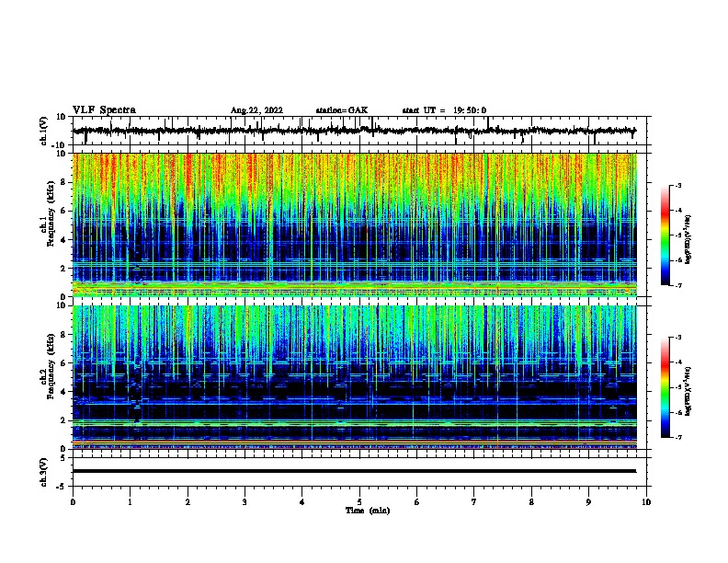Click the "3" tick on the time axis
The image size is (728, 563).
click(x=245, y=502)
